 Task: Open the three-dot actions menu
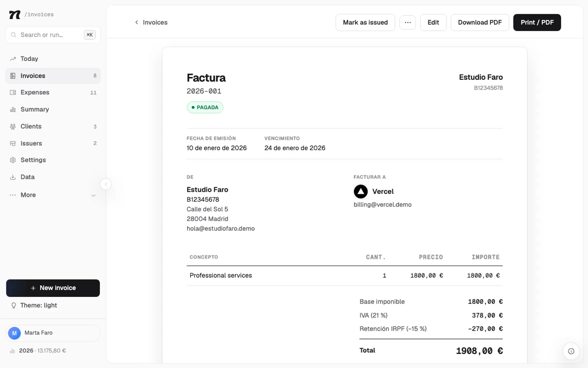coord(408,22)
